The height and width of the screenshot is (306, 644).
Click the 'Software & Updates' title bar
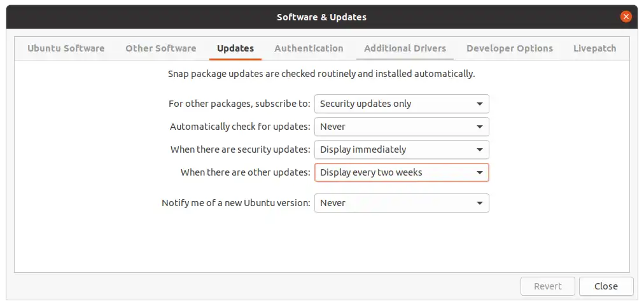321,17
